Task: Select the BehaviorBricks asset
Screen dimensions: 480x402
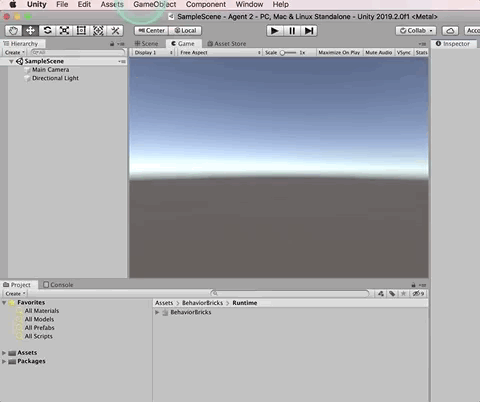Action: click(191, 312)
